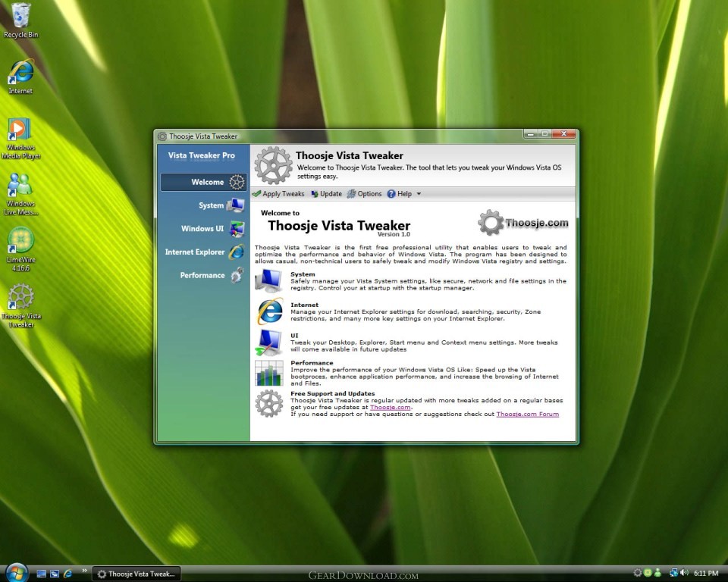Click the 6:11 PM taskbar clock

[x=706, y=573]
